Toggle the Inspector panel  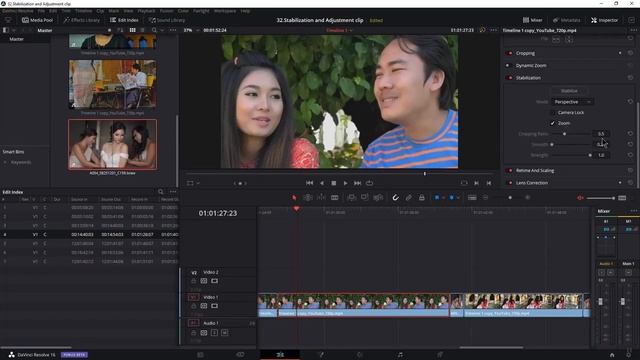click(x=604, y=20)
